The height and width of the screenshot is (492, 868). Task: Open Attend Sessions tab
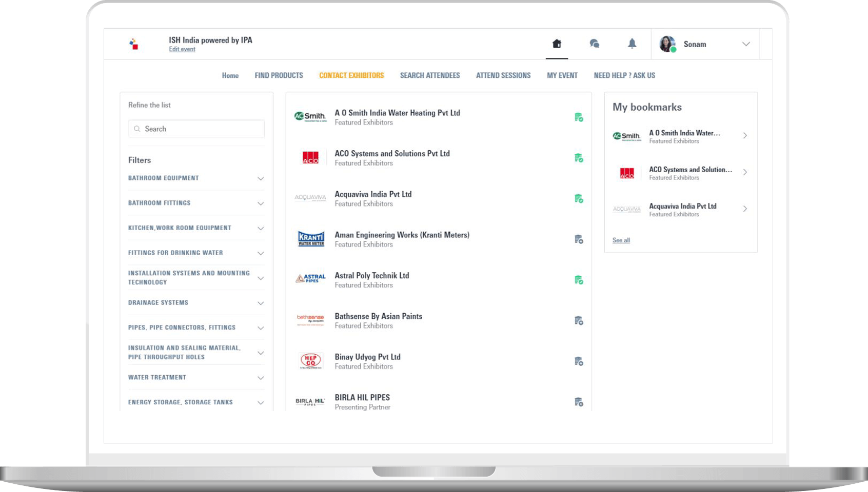[503, 75]
